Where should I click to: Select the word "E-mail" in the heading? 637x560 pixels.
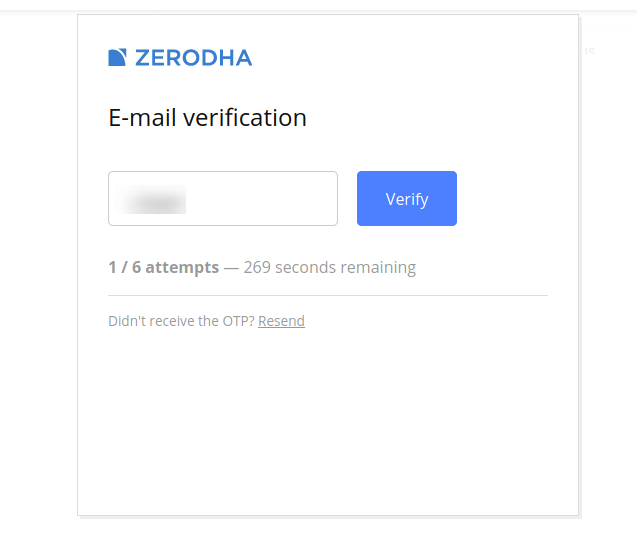tap(143, 118)
